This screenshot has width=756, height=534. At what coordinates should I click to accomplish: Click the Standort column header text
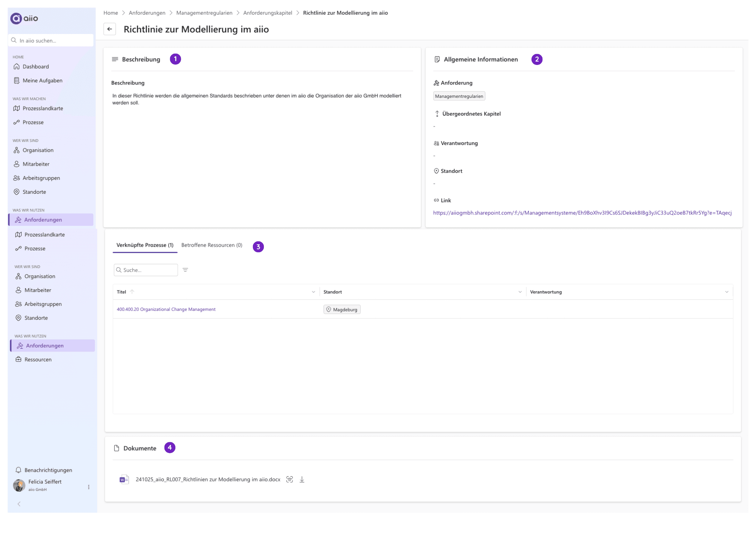tap(333, 292)
